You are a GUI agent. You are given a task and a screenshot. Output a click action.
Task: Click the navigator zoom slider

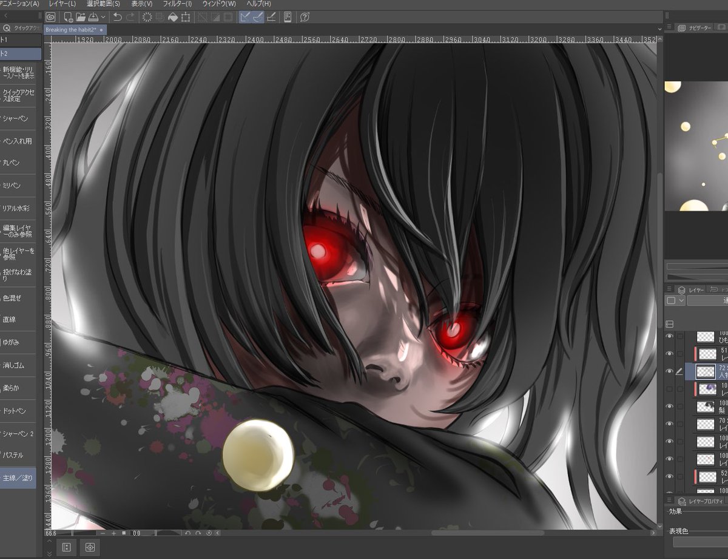coord(696,266)
